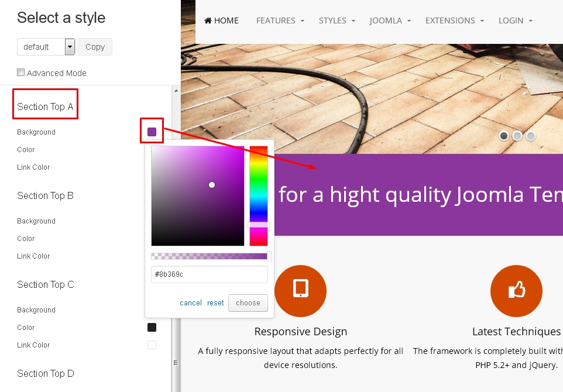
Task: Select the second slideshow dot
Action: coord(517,136)
